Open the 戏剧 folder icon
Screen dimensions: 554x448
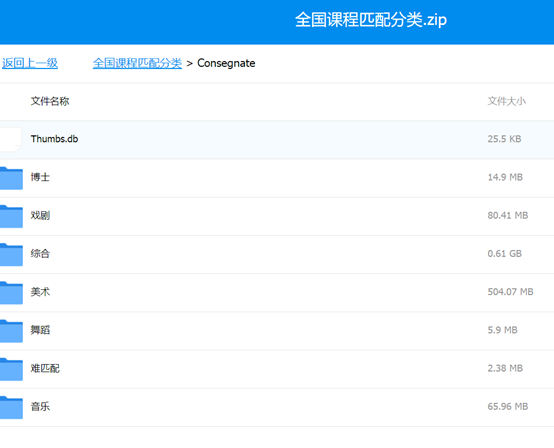coord(11,216)
